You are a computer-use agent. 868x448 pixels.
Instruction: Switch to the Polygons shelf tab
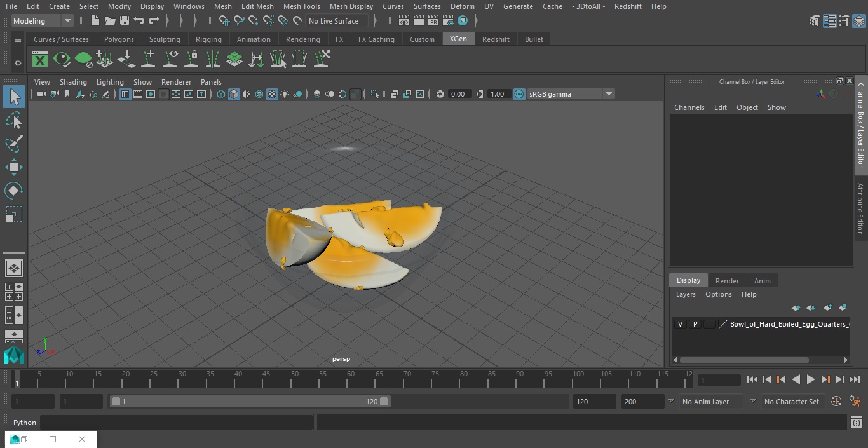[x=119, y=39]
